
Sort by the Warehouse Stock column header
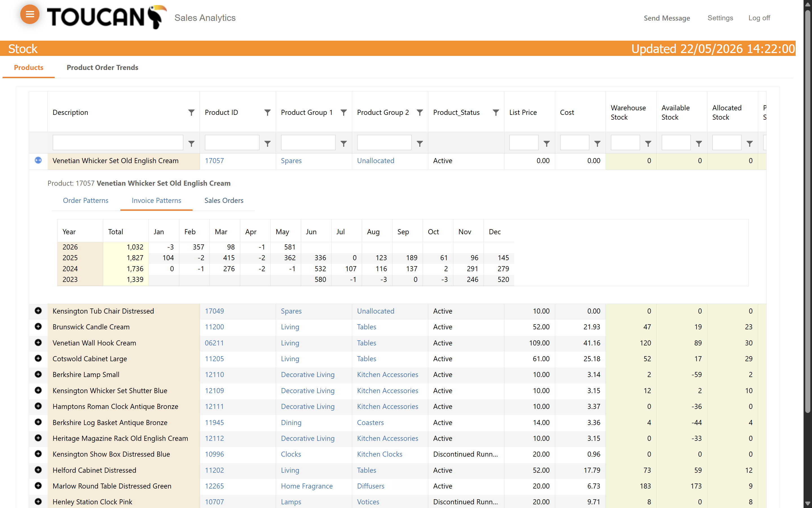click(628, 113)
